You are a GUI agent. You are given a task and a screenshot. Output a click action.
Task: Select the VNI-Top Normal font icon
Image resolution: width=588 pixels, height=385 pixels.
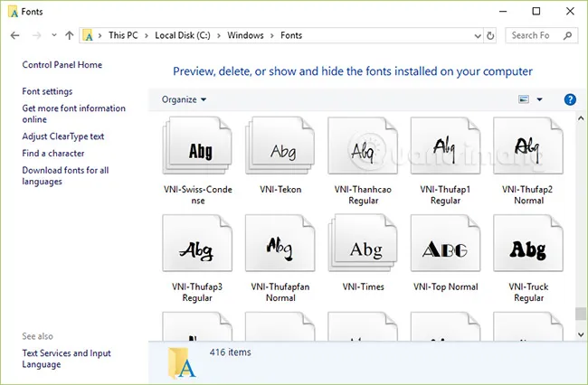[x=445, y=243]
